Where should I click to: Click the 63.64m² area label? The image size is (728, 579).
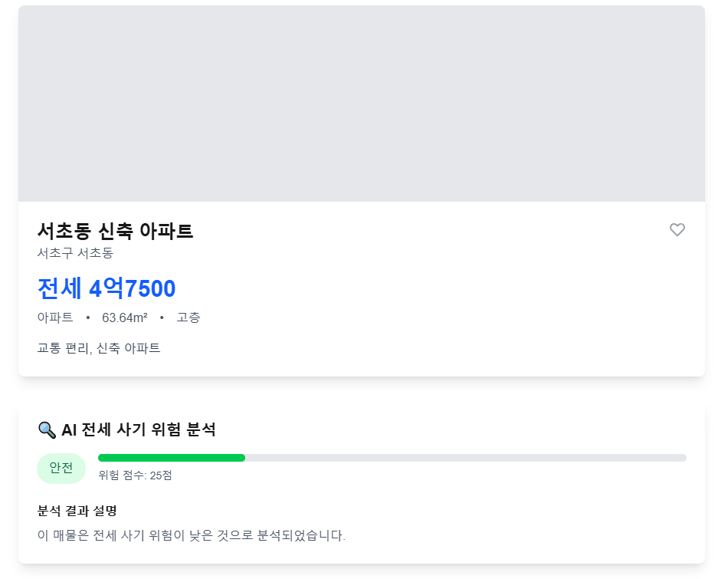coord(124,317)
